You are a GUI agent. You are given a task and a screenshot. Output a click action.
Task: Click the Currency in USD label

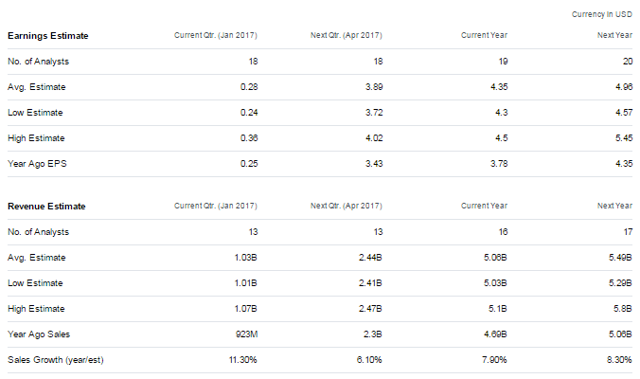pyautogui.click(x=602, y=14)
